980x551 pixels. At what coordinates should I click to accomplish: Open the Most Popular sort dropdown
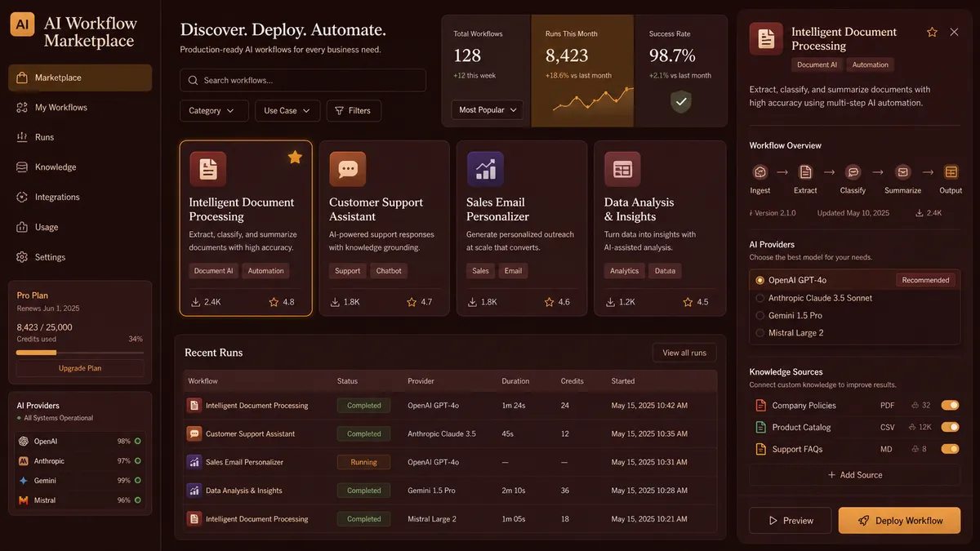[487, 109]
